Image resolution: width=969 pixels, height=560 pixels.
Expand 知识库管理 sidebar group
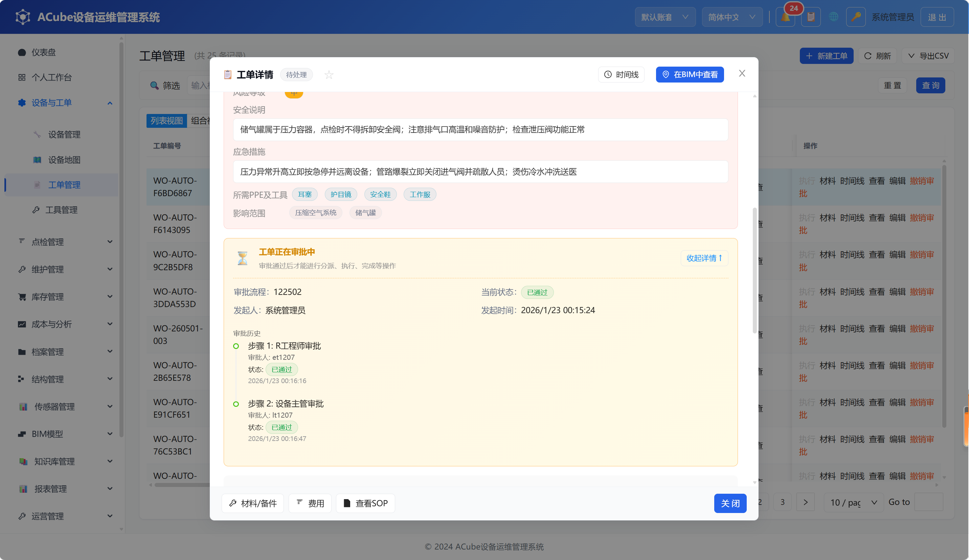(x=62, y=461)
